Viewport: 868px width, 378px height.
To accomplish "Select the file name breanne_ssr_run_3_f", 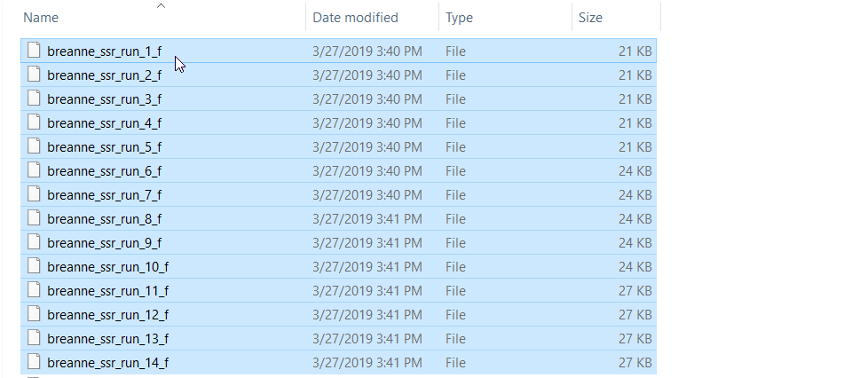I will click(104, 99).
